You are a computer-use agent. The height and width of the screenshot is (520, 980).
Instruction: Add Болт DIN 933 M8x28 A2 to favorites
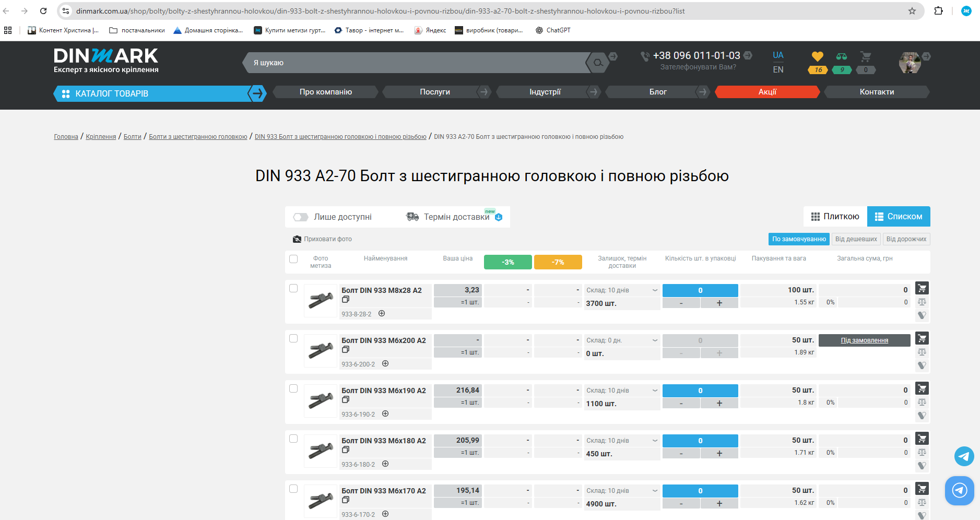(x=922, y=315)
